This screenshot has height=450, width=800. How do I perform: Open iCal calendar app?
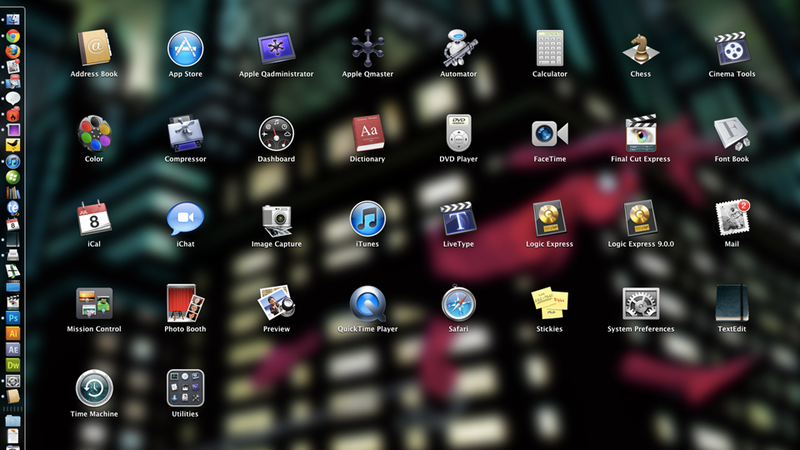[x=94, y=218]
